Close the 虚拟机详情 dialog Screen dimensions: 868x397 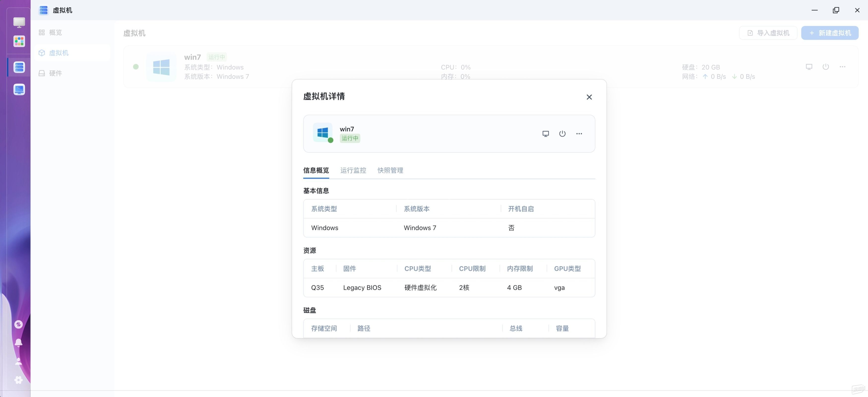tap(589, 97)
